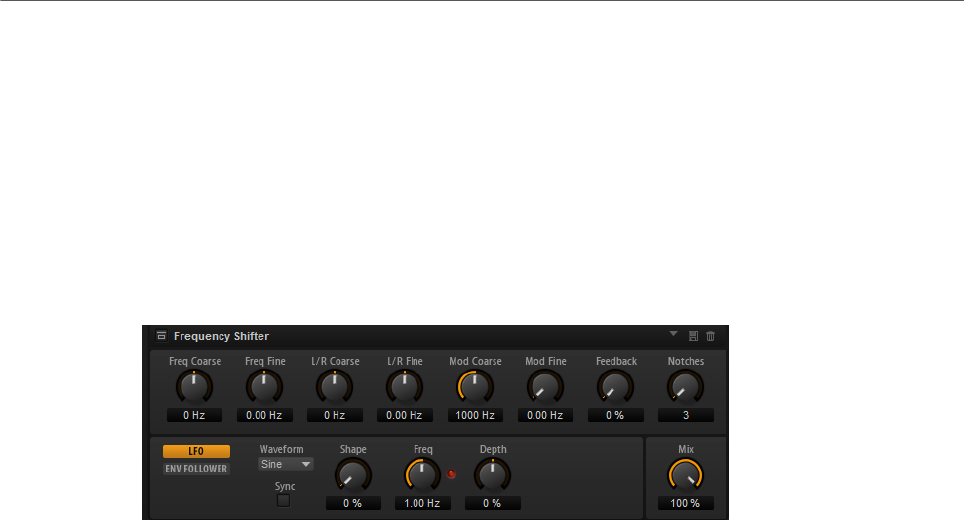Viewport: 964px width, 520px height.
Task: Click the Frequency Shifter title text
Action: 221,336
